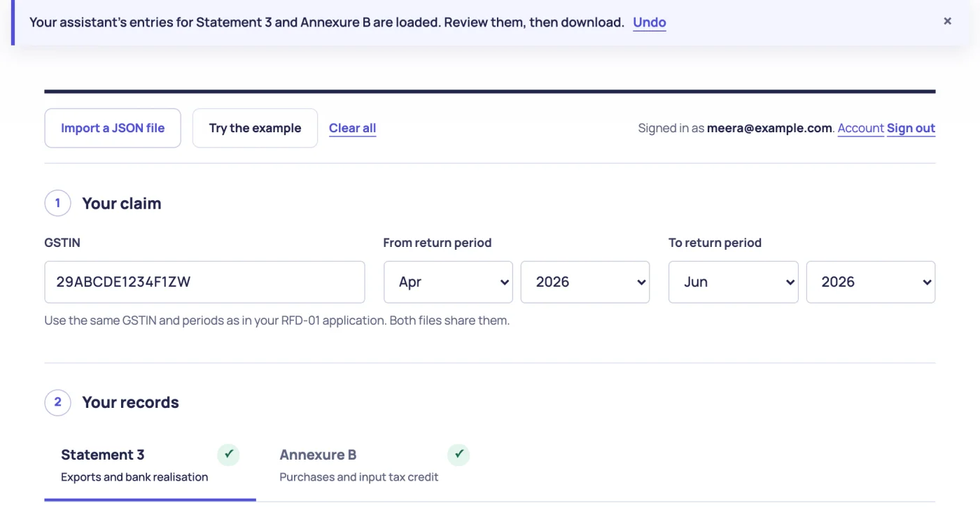Click Import a JSON file button
The height and width of the screenshot is (517, 980).
pos(113,128)
